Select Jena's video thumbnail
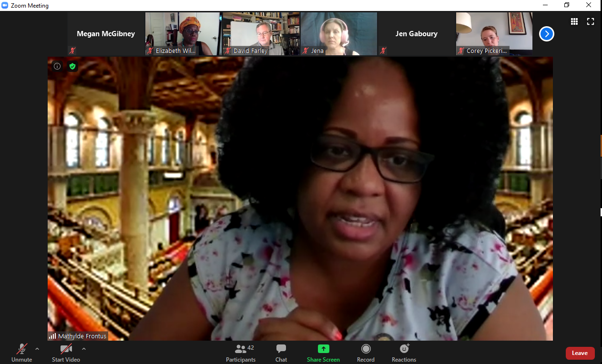This screenshot has width=602, height=364. (339, 34)
